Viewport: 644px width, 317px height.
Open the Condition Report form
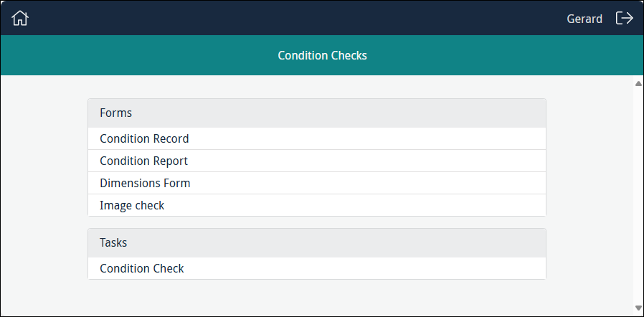click(x=143, y=161)
